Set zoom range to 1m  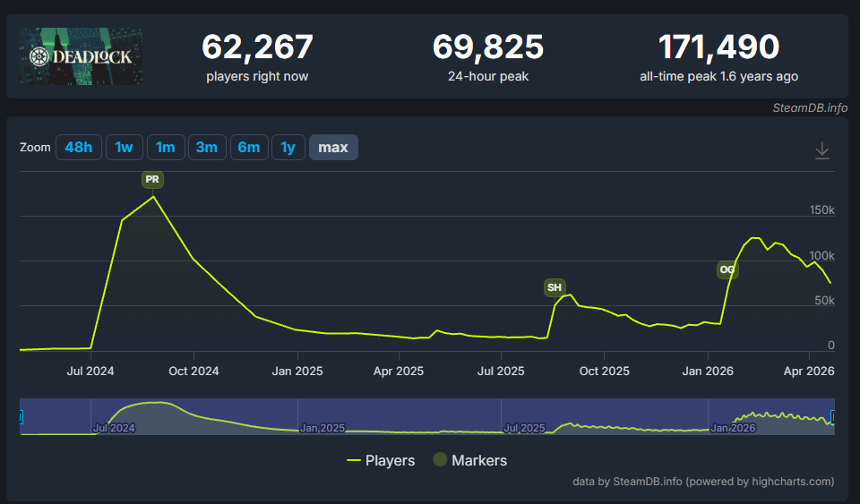[166, 148]
